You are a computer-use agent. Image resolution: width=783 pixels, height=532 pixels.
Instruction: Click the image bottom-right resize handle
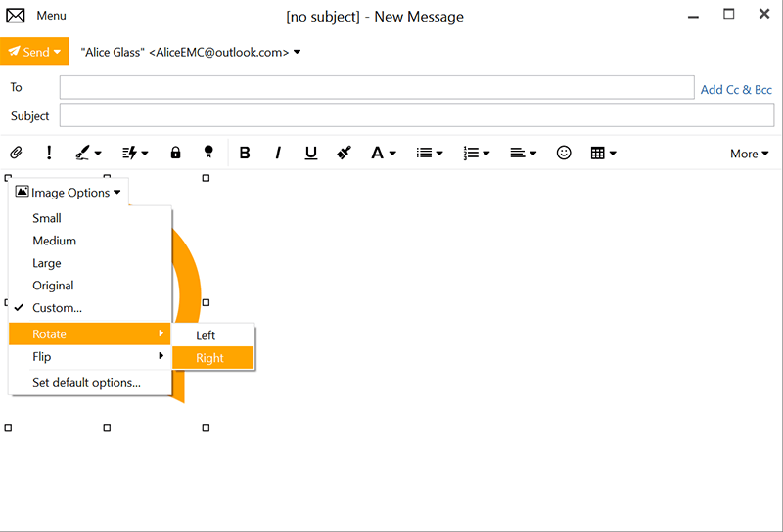click(206, 428)
